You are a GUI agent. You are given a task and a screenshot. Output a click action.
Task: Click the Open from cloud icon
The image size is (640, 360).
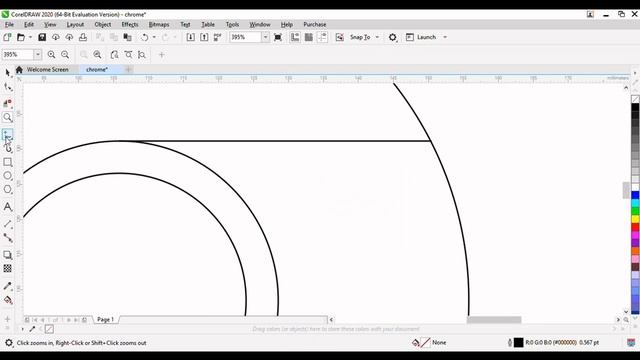tap(56, 37)
